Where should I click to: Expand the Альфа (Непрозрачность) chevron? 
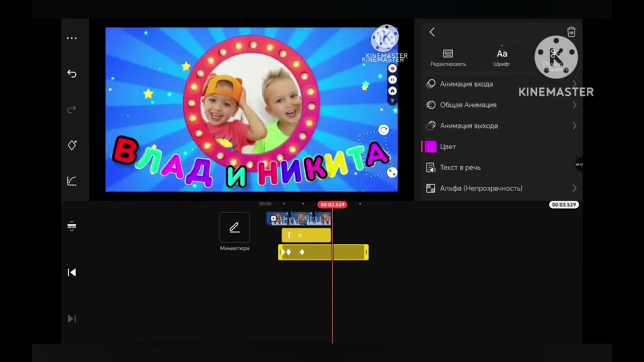[574, 188]
